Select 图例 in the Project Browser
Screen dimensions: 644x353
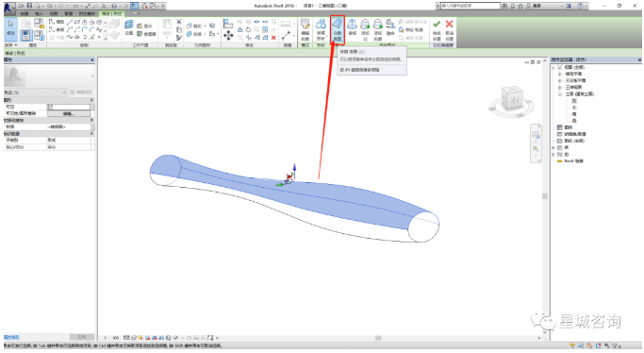569,127
